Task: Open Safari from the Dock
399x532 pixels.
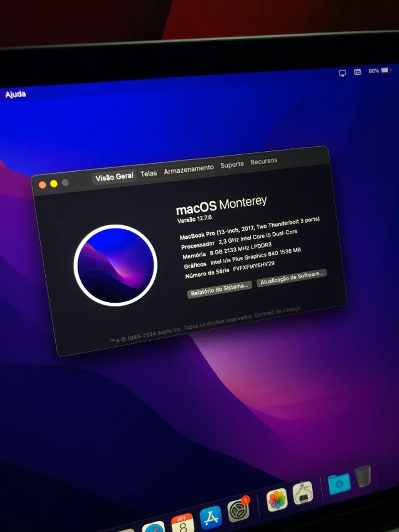Action: 154,527
